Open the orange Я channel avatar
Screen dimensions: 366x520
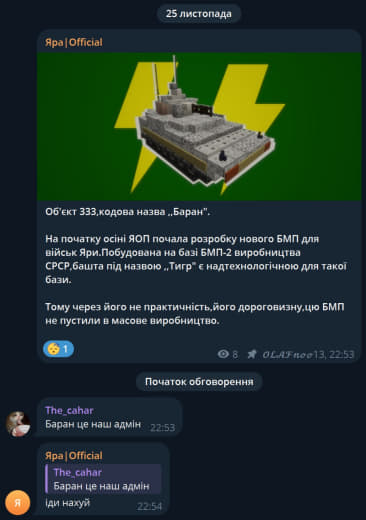coord(18,502)
